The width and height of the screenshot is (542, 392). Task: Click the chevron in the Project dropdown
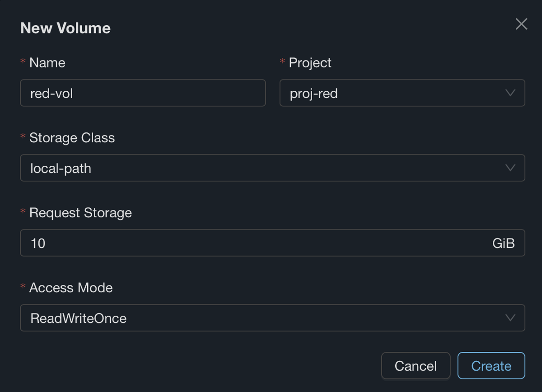coord(510,93)
